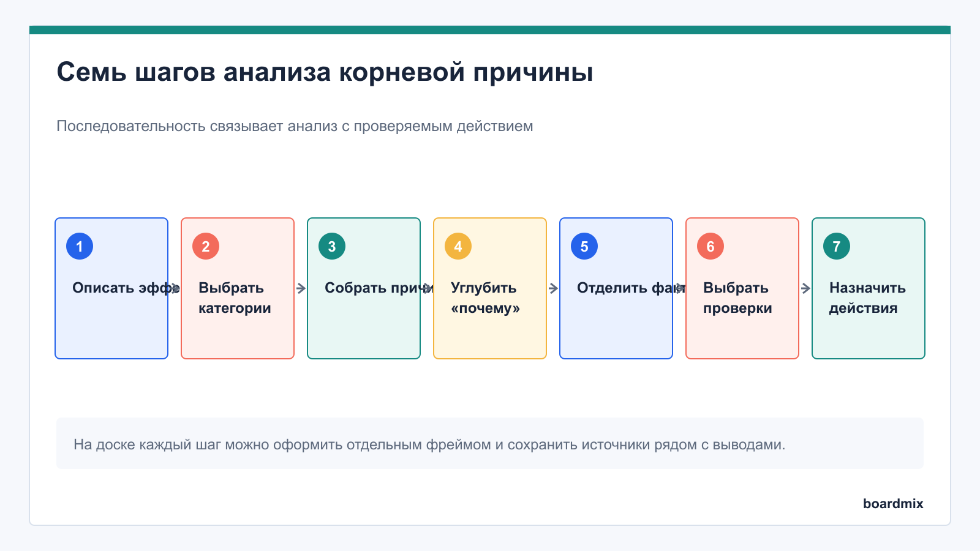Click the subtitle starting «Последовательность связывает»

(295, 126)
